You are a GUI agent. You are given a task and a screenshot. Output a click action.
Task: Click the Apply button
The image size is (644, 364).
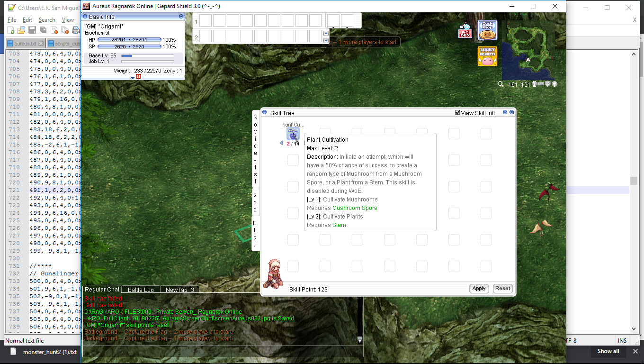479,288
